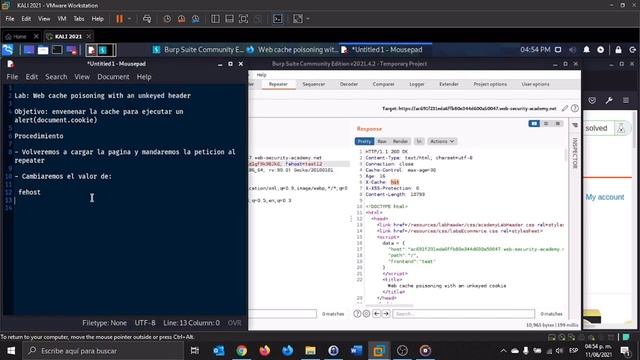Viewport: 640px width, 360px height.
Task: Go to next search match arrow
Action: point(386,313)
